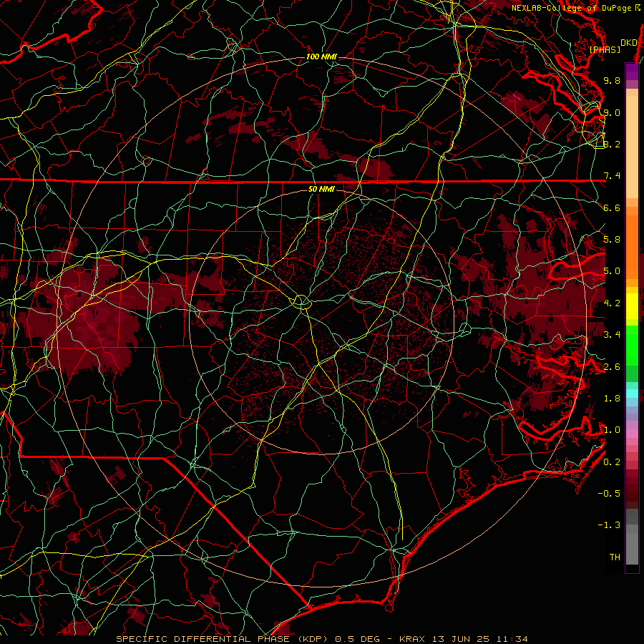Click the -0.5 value on the color scale
The height and width of the screenshot is (644, 644).
coord(609,494)
